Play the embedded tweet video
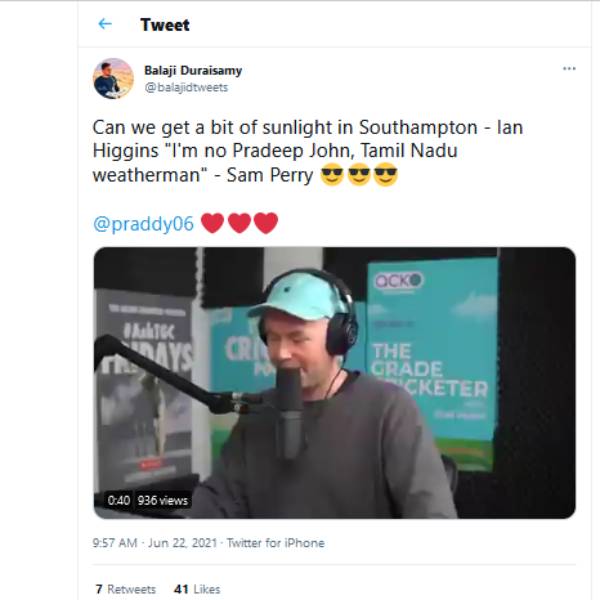Screen dimensions: 600x600 pyautogui.click(x=334, y=382)
